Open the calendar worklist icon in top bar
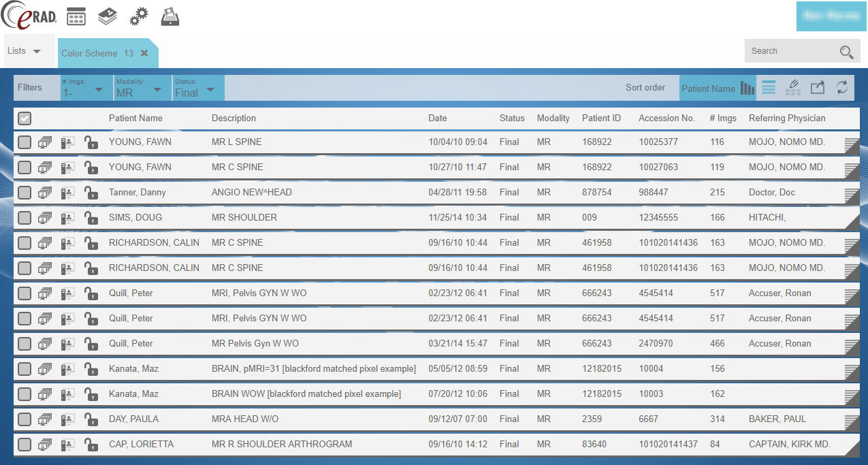This screenshot has height=465, width=868. [x=76, y=17]
